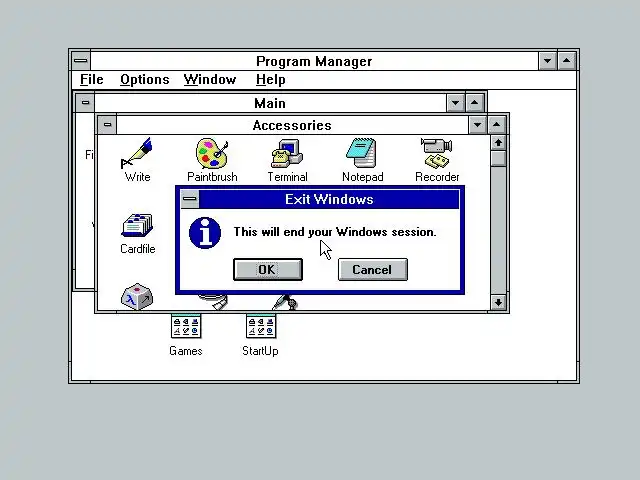Image resolution: width=640 pixels, height=480 pixels.
Task: Click the "This will end your Windows session." message
Action: point(335,232)
